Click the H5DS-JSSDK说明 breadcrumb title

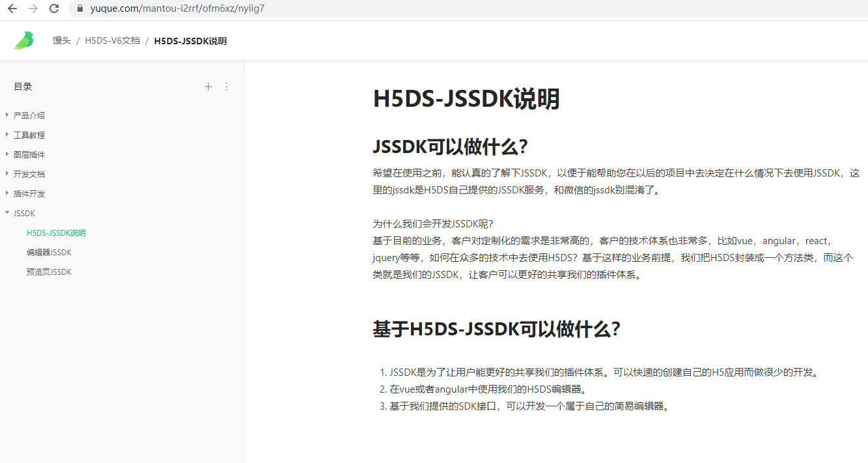[x=190, y=41]
